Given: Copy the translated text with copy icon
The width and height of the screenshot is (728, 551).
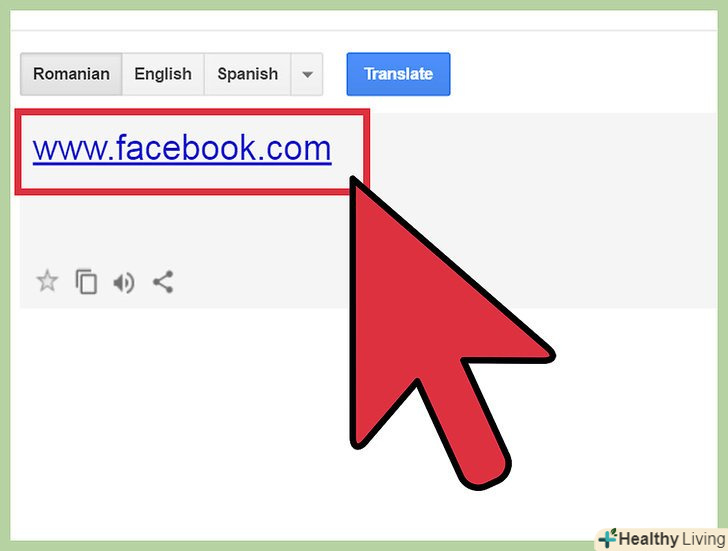Looking at the screenshot, I should point(86,281).
